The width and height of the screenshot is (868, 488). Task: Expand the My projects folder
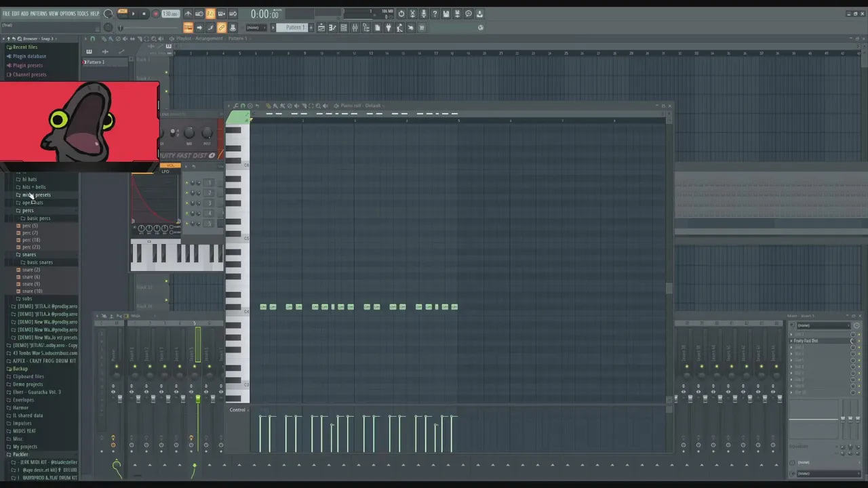coord(25,447)
